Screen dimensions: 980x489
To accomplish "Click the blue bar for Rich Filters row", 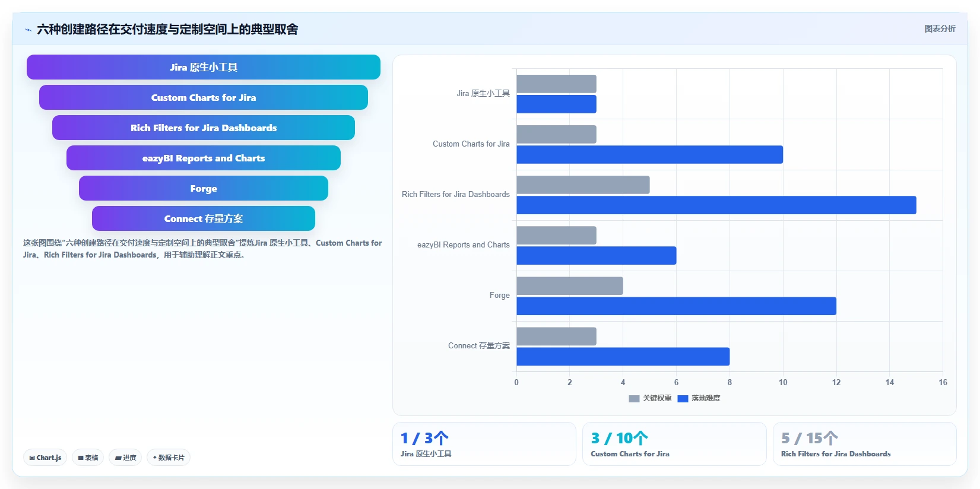I will point(716,205).
